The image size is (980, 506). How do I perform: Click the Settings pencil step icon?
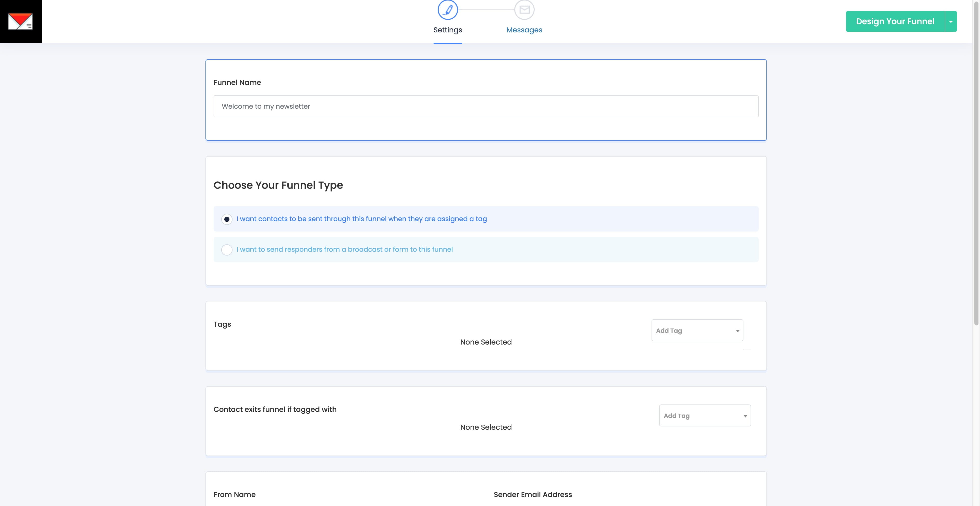[x=447, y=9]
